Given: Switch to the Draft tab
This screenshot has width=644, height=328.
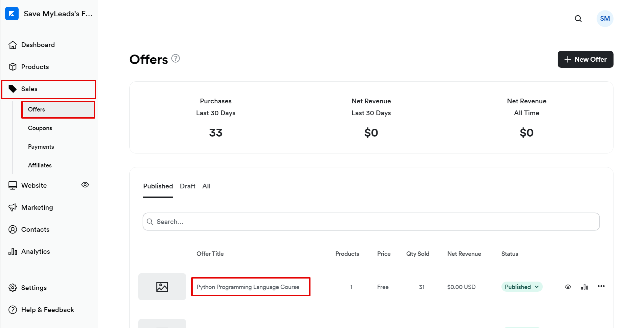Looking at the screenshot, I should [x=188, y=186].
